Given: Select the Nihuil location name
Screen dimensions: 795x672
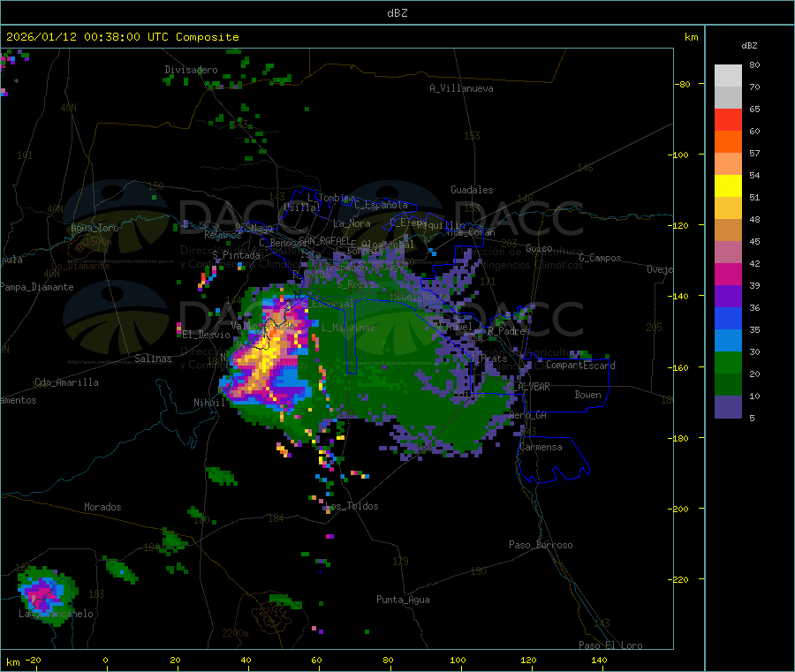Looking at the screenshot, I should point(208,403).
